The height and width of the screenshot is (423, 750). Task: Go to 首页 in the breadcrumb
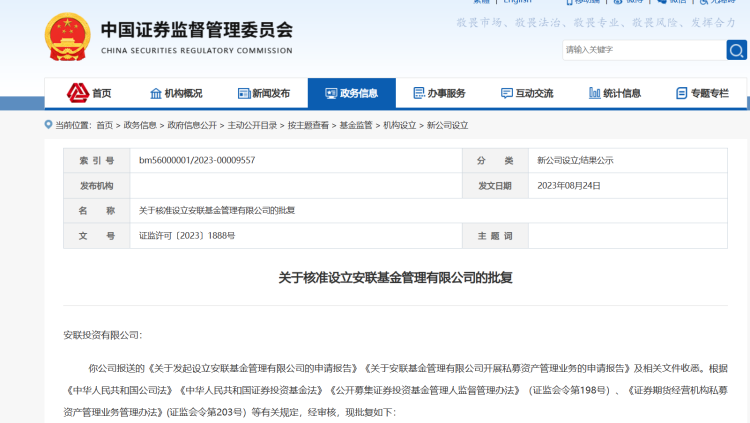[104, 125]
